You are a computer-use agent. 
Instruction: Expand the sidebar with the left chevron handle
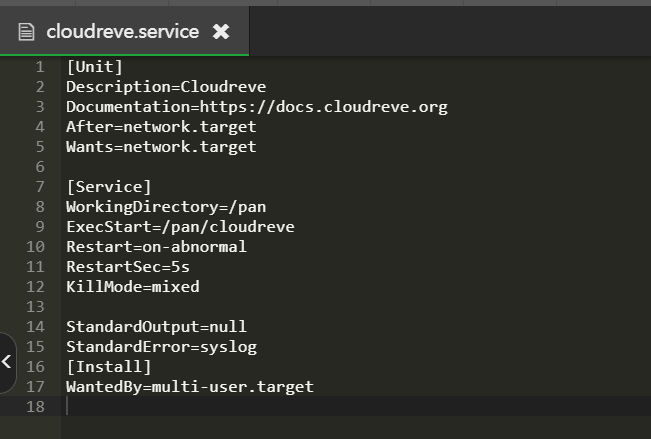pos(7,362)
